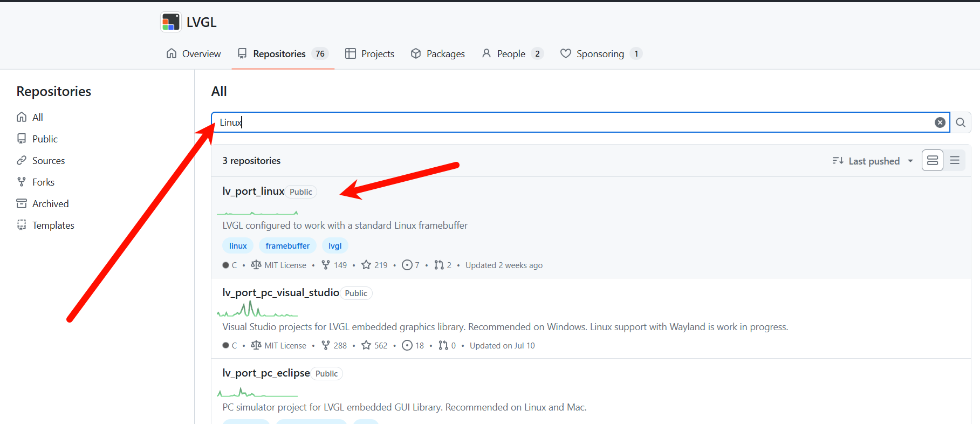
Task: Click the lvgl topic tag
Action: pyautogui.click(x=335, y=245)
